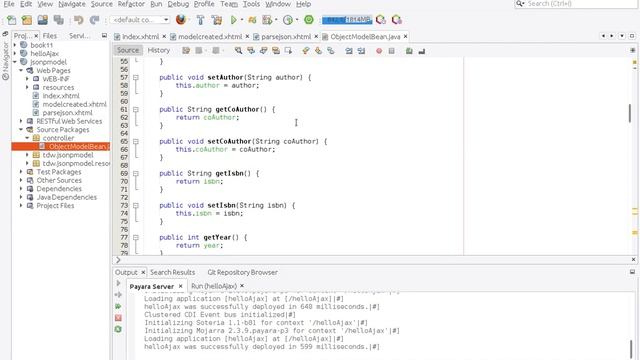Click the red Stop Server icon in Output

[118, 318]
